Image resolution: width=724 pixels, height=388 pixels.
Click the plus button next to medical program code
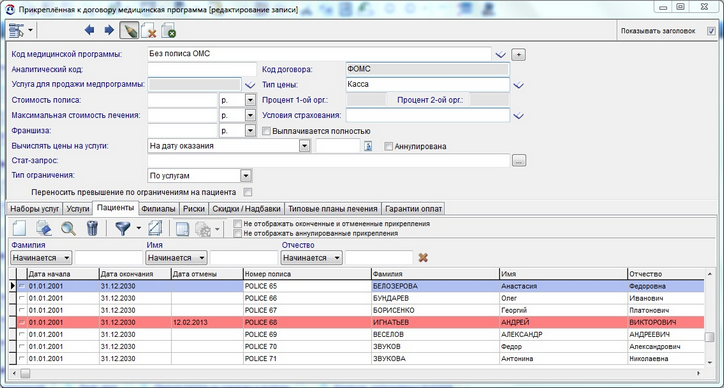point(519,55)
